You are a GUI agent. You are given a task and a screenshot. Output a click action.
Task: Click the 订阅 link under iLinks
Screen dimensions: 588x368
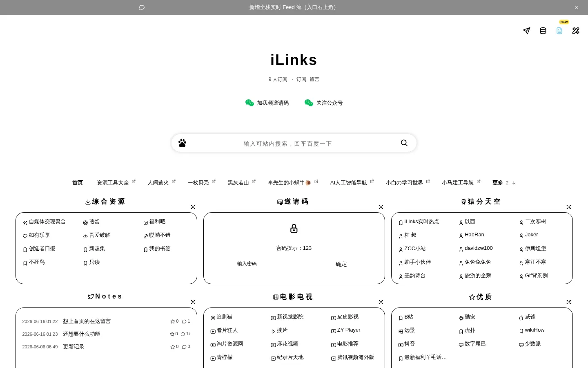click(301, 79)
